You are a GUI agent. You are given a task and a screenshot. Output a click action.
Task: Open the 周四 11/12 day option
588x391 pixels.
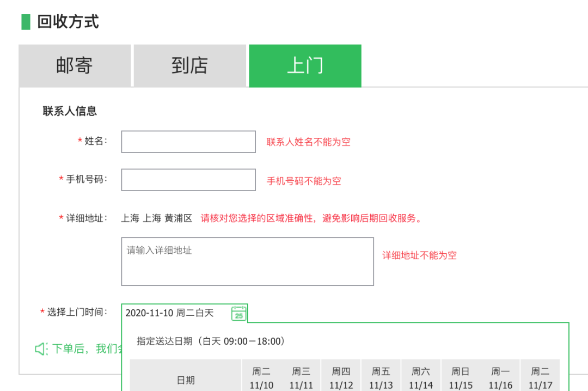click(x=341, y=376)
